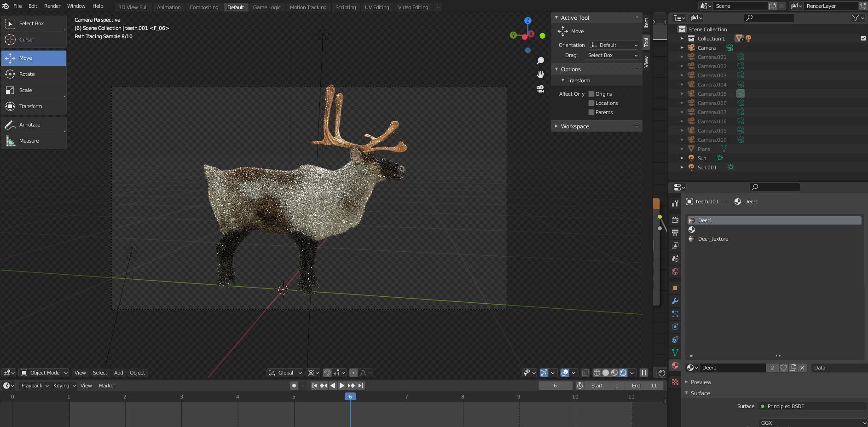Open the Particles properties tab icon
The image size is (868, 427).
click(x=675, y=314)
